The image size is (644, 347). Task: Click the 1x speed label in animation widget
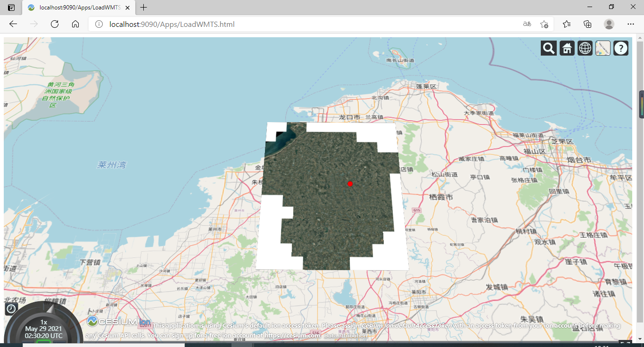click(44, 322)
